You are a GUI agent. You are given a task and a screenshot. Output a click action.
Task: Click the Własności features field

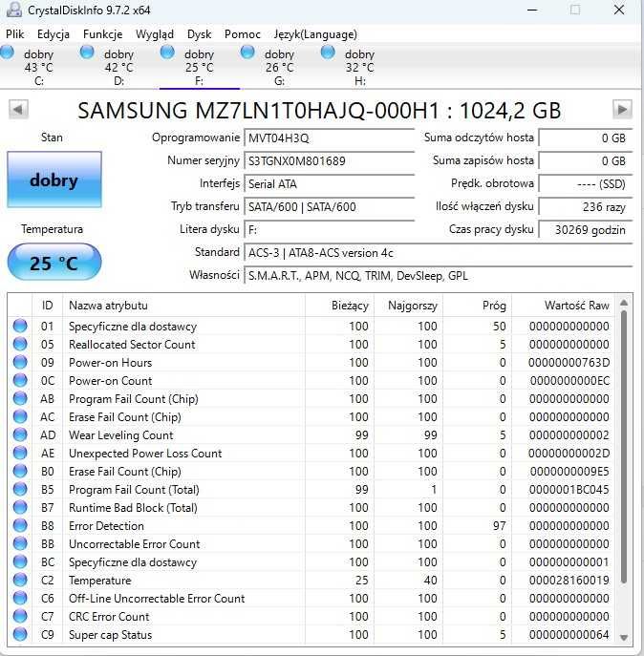point(438,276)
